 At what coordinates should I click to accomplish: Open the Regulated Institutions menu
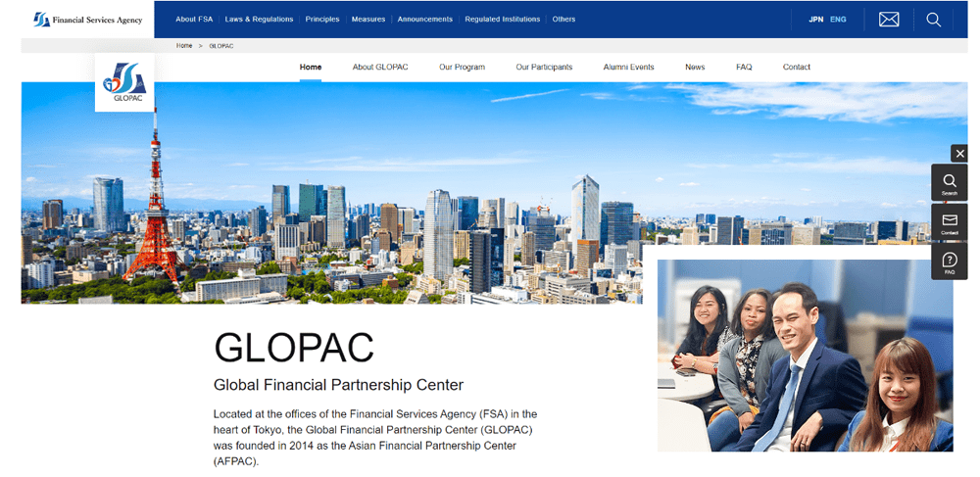click(503, 20)
